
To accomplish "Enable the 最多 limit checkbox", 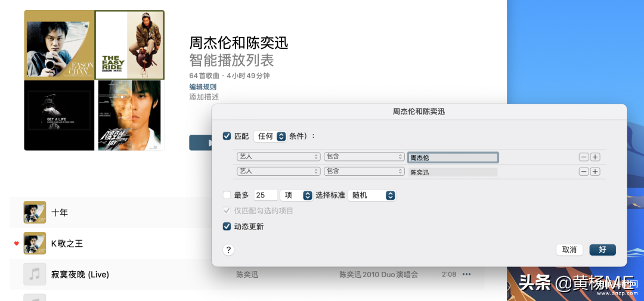I will click(227, 195).
